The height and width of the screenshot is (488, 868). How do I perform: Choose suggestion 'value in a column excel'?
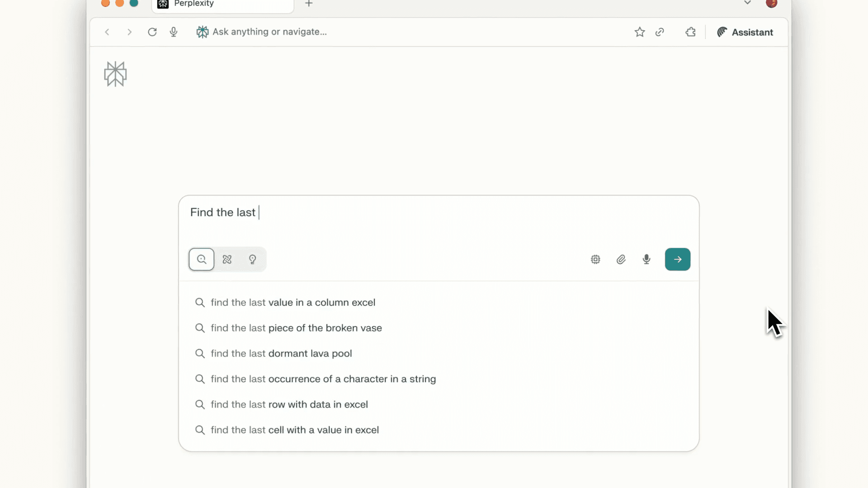[x=439, y=302]
